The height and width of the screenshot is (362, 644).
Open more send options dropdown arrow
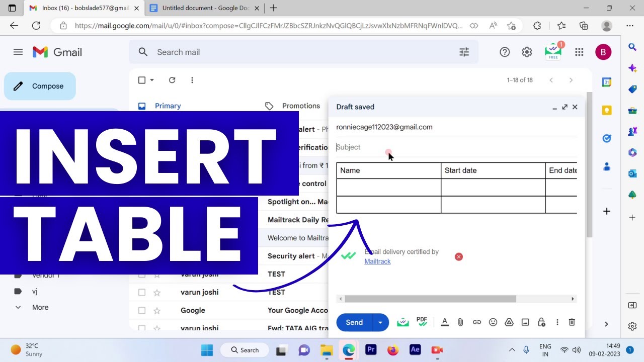[x=380, y=322]
